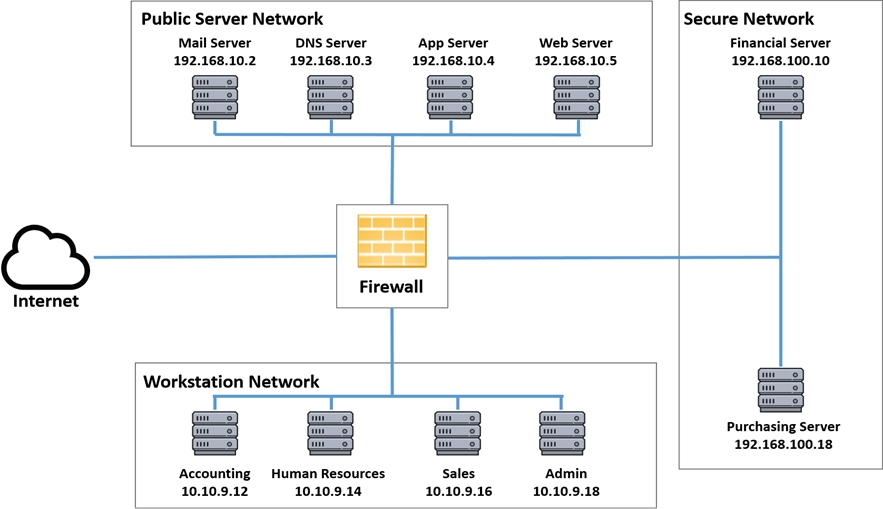Click the Admin label
This screenshot has width=883, height=509.
pos(566,474)
